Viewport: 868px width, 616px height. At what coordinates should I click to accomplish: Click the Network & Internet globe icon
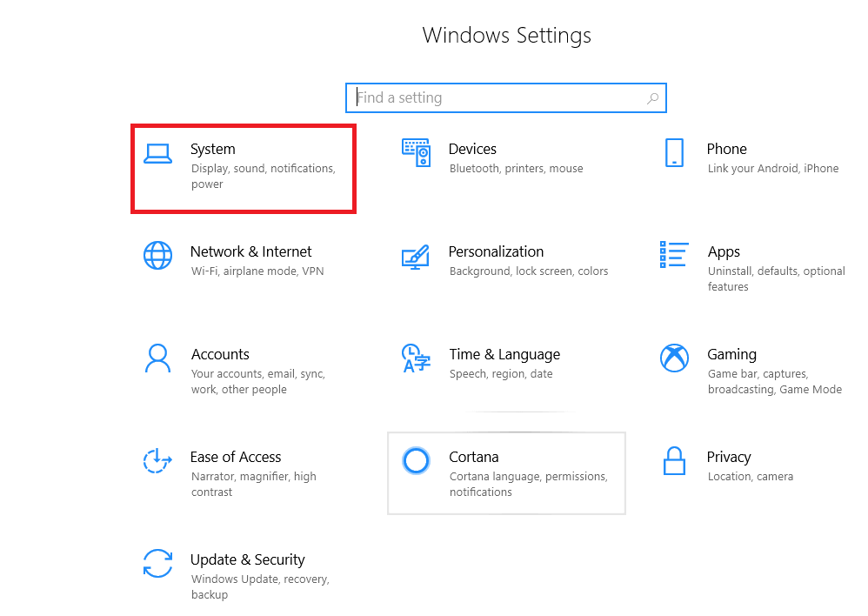(x=157, y=255)
